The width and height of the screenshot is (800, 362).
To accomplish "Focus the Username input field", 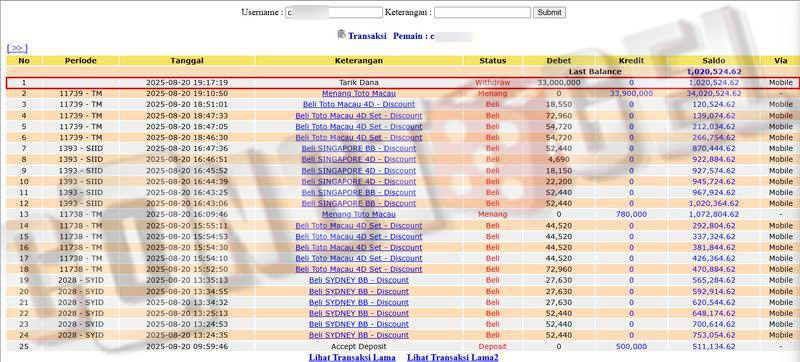I will pyautogui.click(x=334, y=12).
